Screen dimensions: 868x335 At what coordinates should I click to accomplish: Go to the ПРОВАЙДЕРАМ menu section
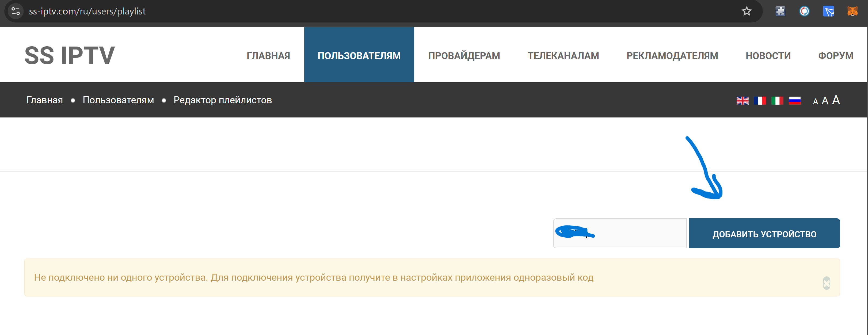464,56
